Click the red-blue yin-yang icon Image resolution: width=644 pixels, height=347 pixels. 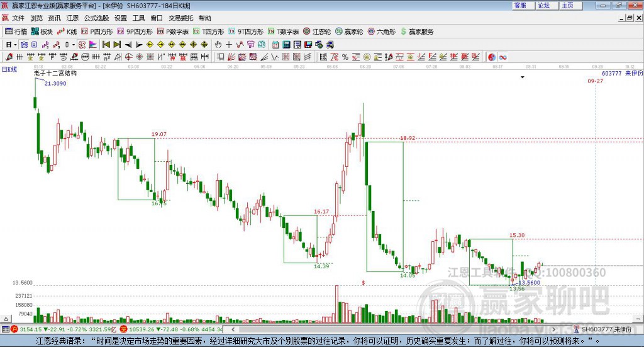coord(492,57)
